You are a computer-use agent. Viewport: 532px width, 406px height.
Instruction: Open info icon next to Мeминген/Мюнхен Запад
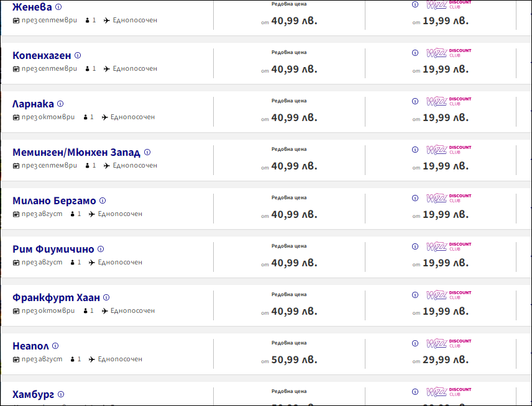pos(147,152)
